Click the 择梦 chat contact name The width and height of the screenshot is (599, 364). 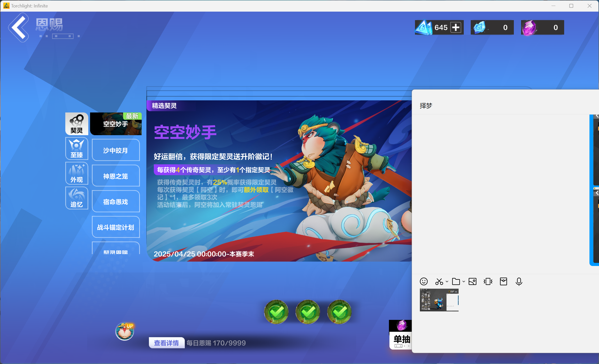pos(426,106)
